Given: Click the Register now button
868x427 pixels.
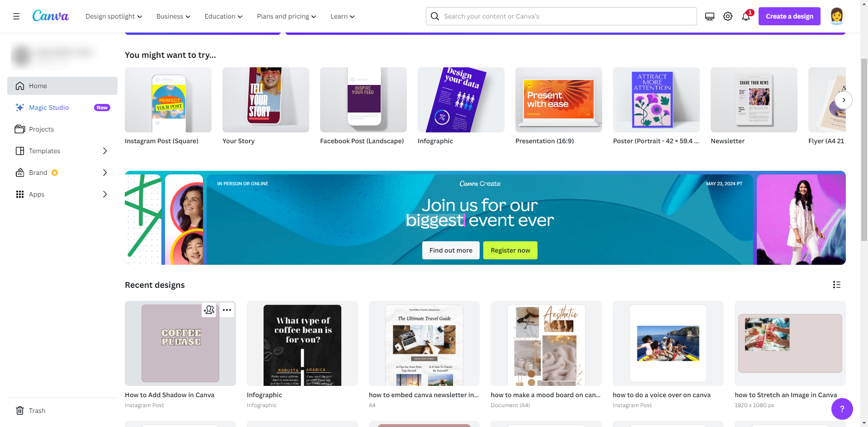Looking at the screenshot, I should [510, 250].
